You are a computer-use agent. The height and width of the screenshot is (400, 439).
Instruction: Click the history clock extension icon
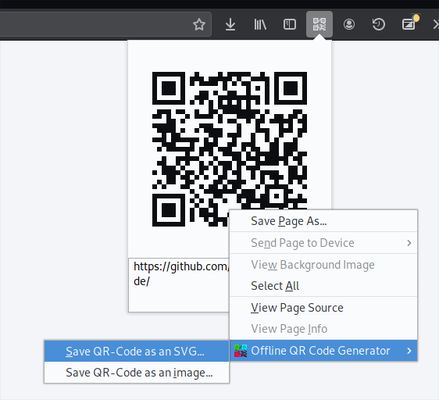click(x=378, y=24)
